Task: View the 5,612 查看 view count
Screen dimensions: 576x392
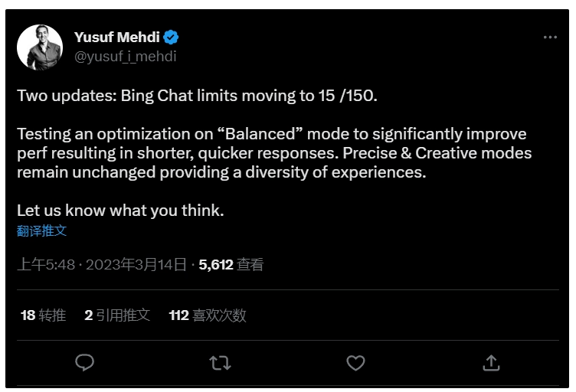Action: pyautogui.click(x=231, y=265)
